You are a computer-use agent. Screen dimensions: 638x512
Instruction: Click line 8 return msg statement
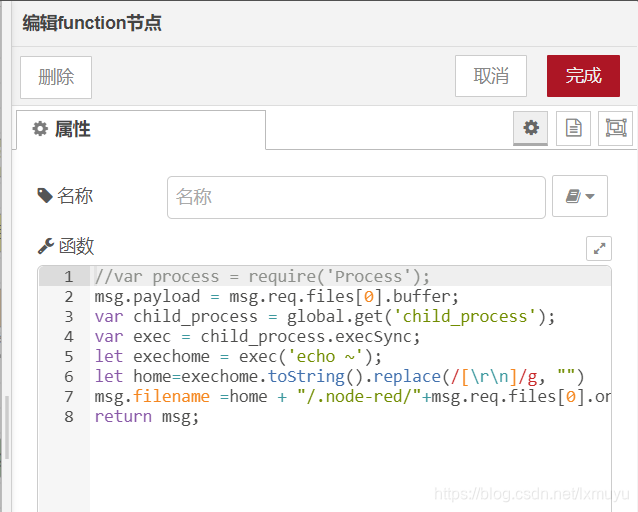coord(146,416)
